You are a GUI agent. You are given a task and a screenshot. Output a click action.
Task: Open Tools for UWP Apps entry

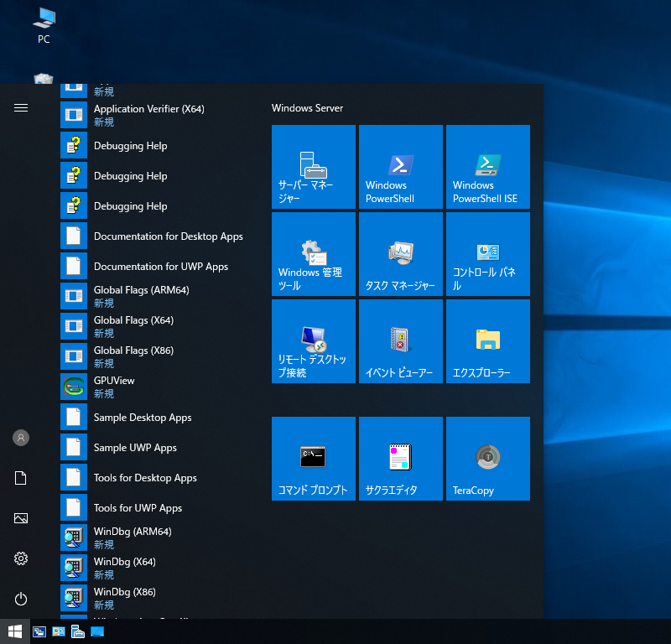click(159, 507)
